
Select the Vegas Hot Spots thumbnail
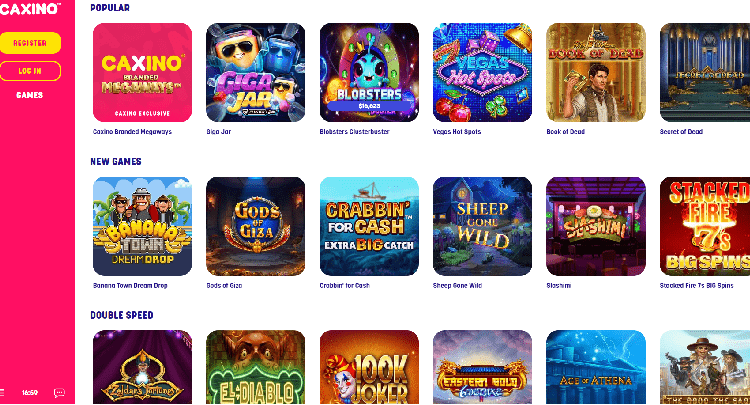click(482, 73)
